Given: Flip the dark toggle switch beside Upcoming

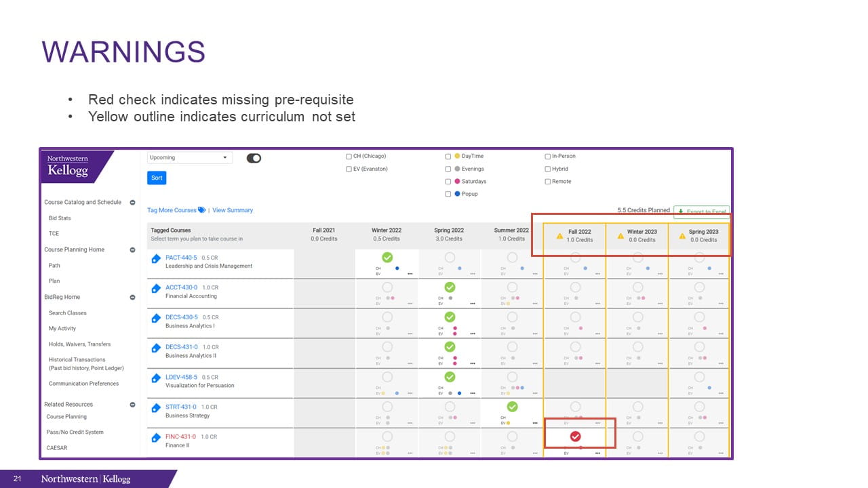Looking at the screenshot, I should coord(254,158).
